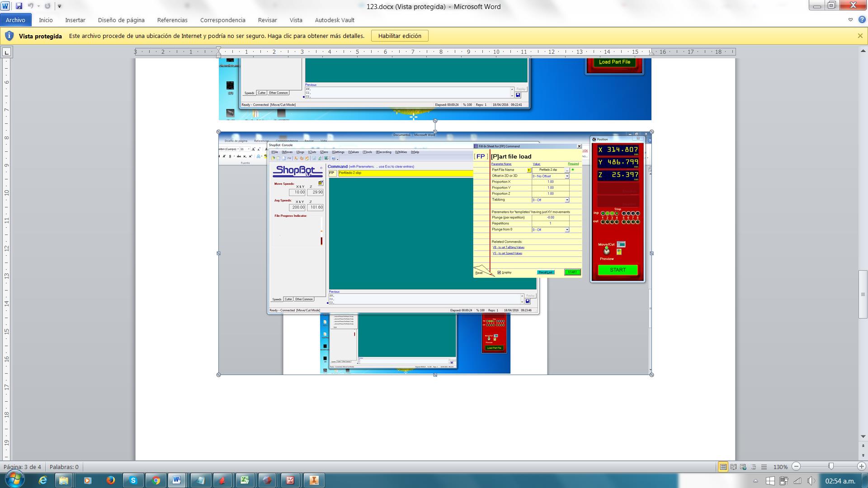This screenshot has width=868, height=488.
Task: Click the zoom in plus button
Action: [861, 466]
